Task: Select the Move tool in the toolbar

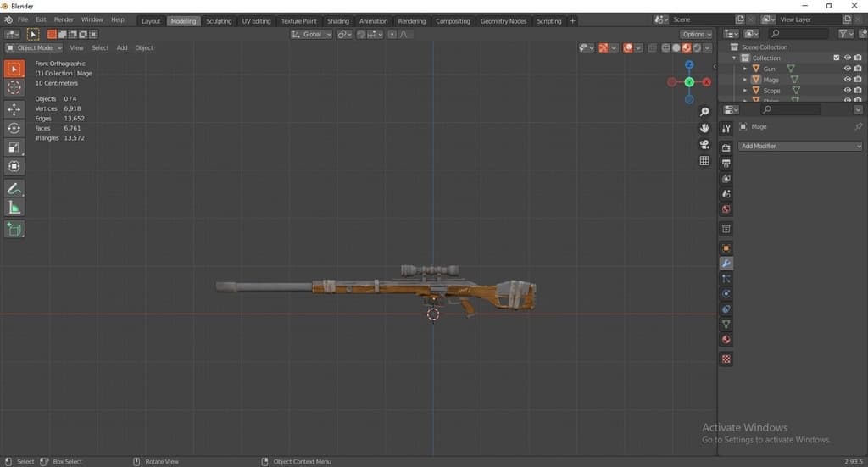Action: coord(14,109)
